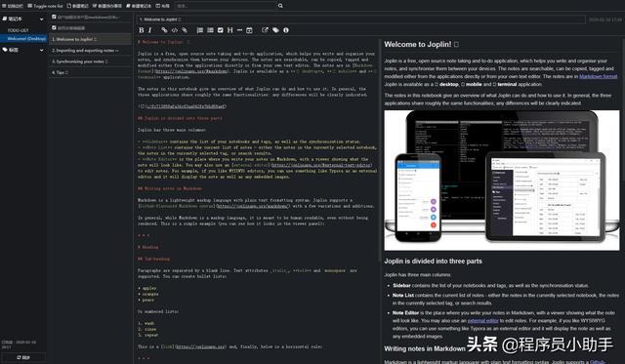Image resolution: width=625 pixels, height=364 pixels.
Task: Check the first to-do item in note list
Action: (54, 17)
